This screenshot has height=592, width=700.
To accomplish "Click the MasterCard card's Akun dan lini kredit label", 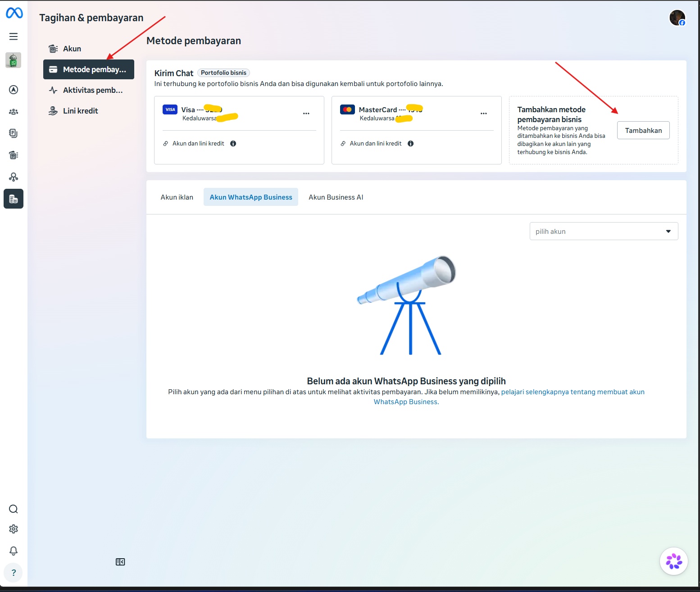I will [376, 144].
